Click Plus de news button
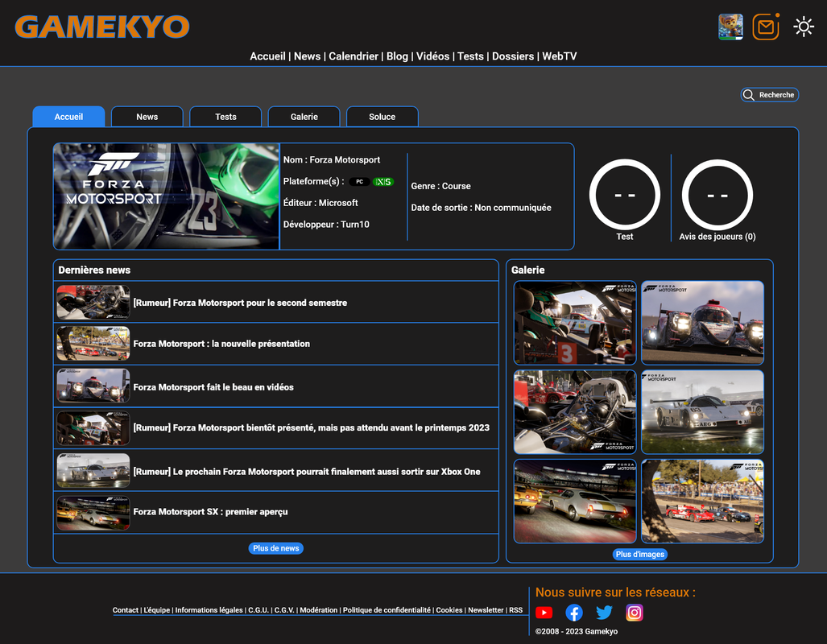The height and width of the screenshot is (644, 827). point(276,548)
